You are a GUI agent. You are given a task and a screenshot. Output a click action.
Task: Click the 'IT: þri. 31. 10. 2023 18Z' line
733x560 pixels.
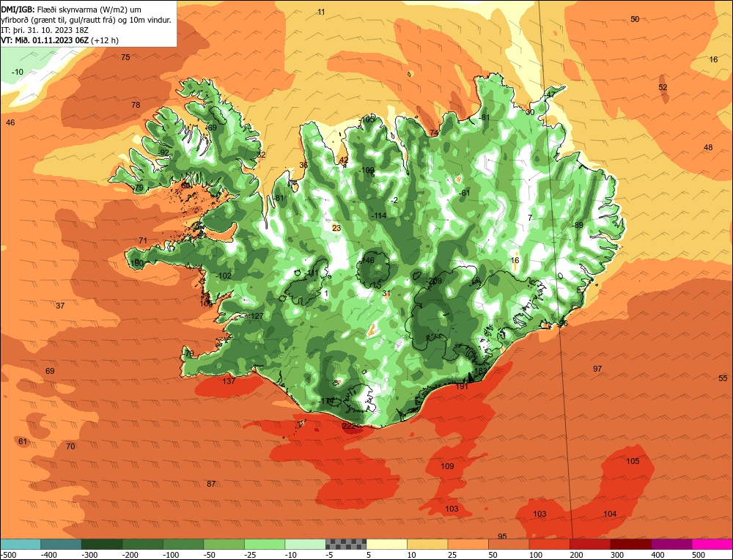coord(45,30)
